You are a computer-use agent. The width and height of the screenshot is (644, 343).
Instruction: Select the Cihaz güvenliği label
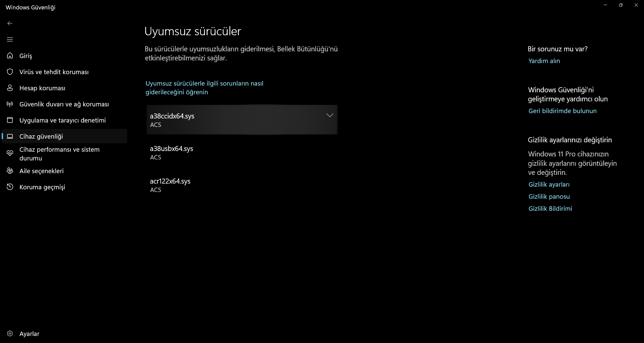point(41,137)
